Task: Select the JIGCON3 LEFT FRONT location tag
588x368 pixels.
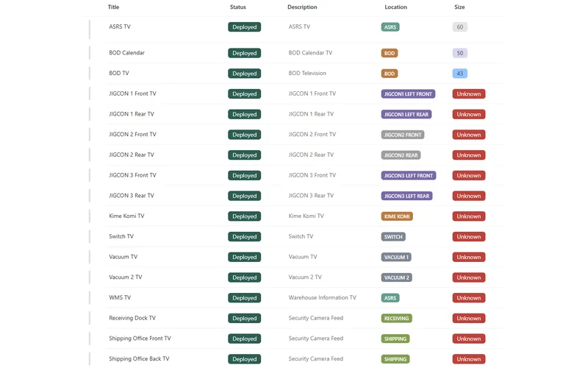Action: 409,176
